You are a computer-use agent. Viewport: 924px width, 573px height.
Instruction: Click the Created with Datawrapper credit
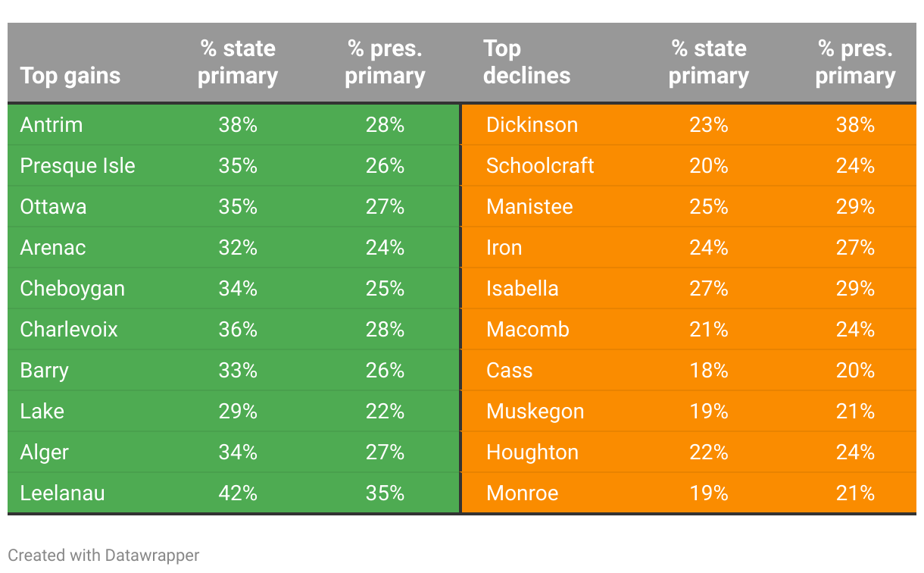(104, 555)
